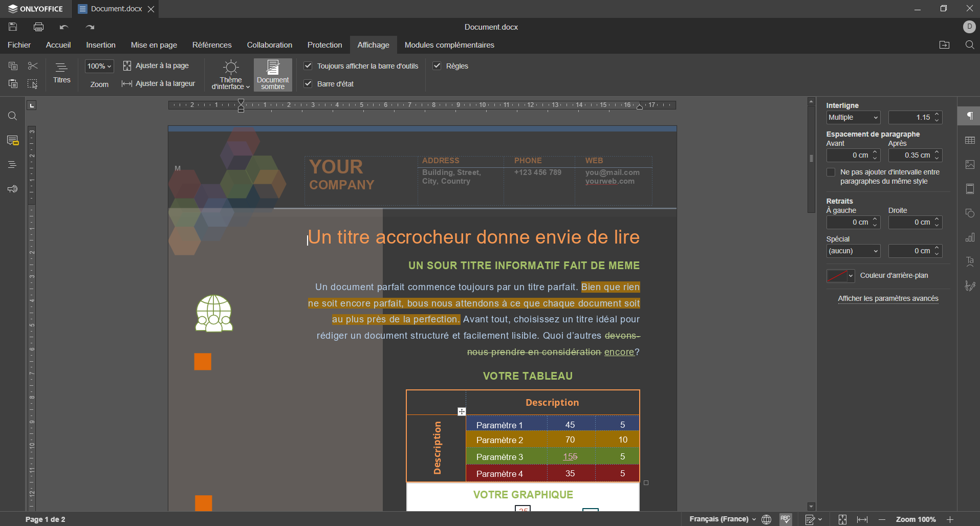Open the Titres headings panel button
The width and height of the screenshot is (980, 526).
click(61, 73)
